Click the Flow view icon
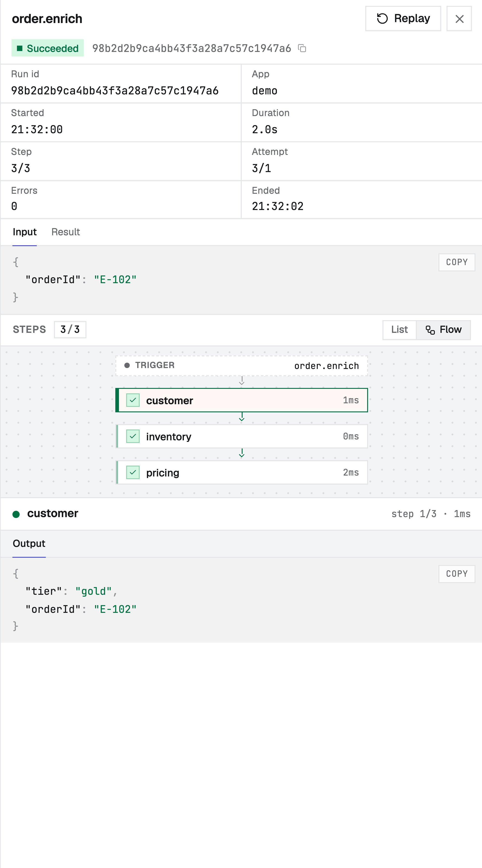 [430, 330]
